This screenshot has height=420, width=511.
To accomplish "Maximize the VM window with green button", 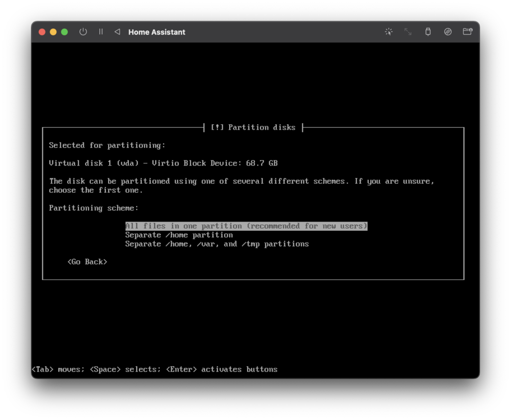I will coord(64,32).
